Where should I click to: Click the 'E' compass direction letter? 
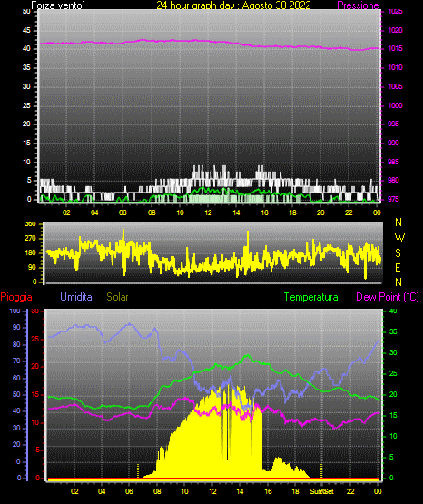398,267
